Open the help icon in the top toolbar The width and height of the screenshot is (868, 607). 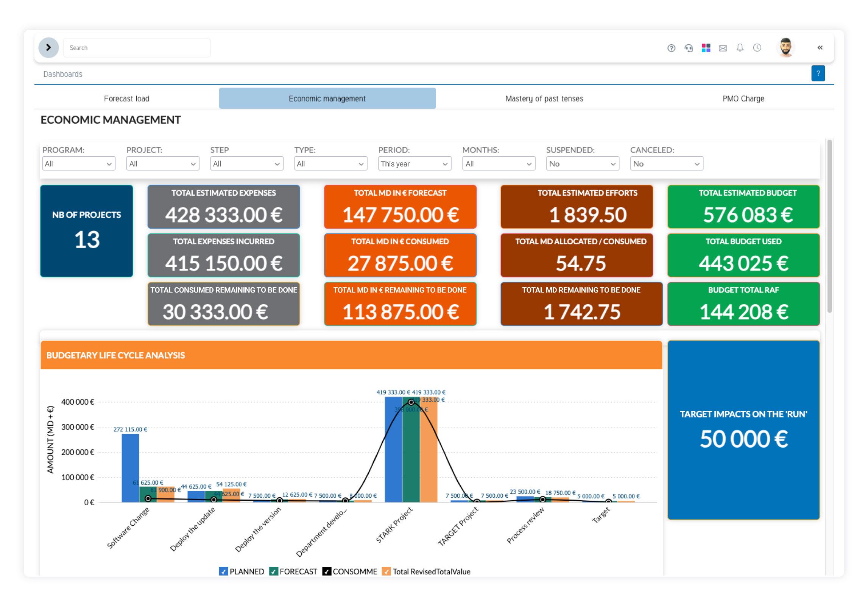(672, 48)
